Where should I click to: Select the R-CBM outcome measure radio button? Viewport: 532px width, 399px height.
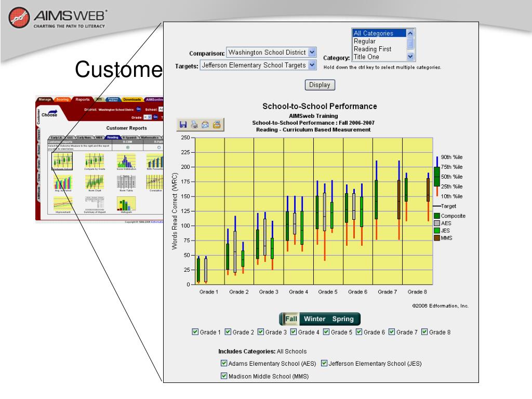(x=128, y=148)
